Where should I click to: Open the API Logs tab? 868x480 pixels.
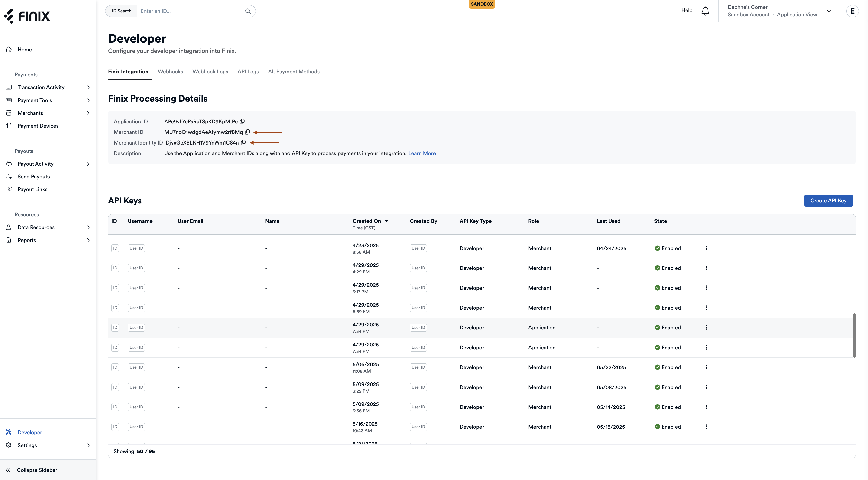248,71
